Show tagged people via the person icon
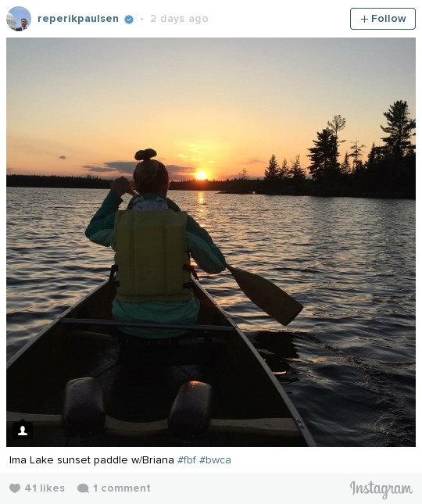This screenshot has width=422, height=504. [23, 430]
